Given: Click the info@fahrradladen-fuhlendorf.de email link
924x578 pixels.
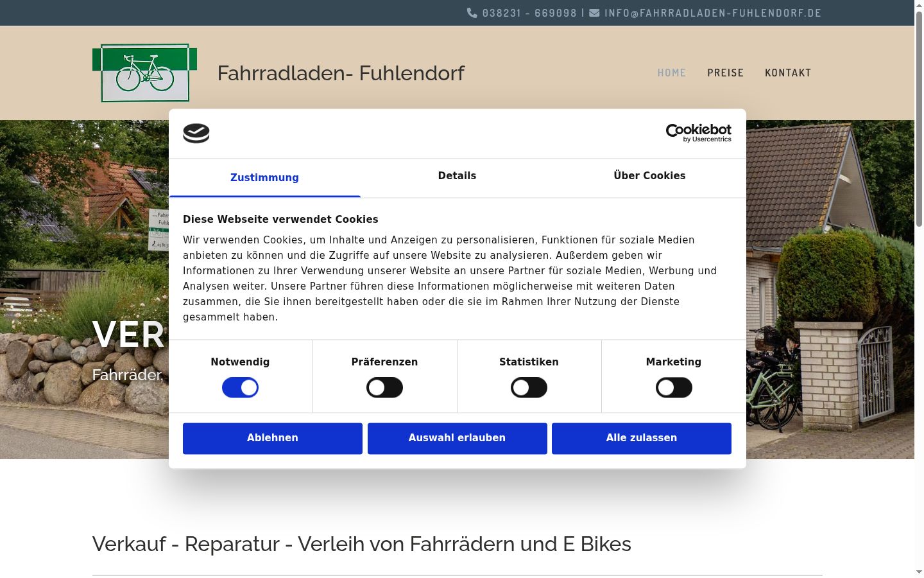Looking at the screenshot, I should tap(713, 13).
